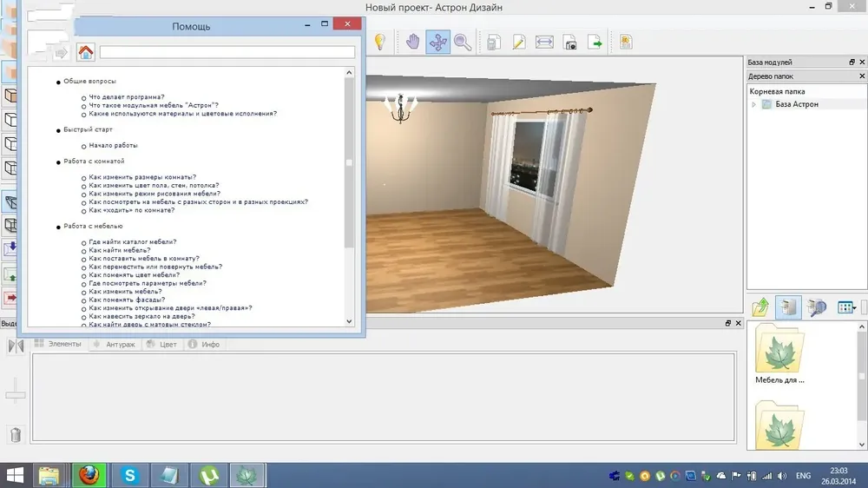Select the four-arrow move tool
The image size is (868, 488).
tap(437, 42)
